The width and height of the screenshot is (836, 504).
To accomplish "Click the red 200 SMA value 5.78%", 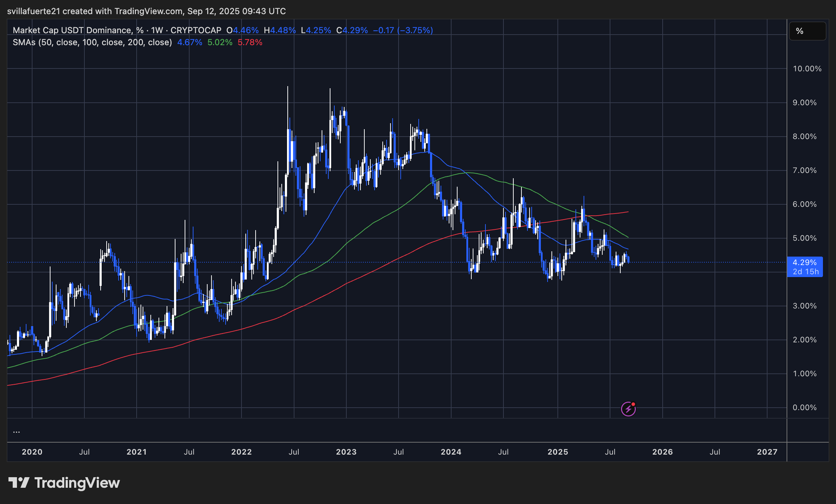I will tap(250, 42).
